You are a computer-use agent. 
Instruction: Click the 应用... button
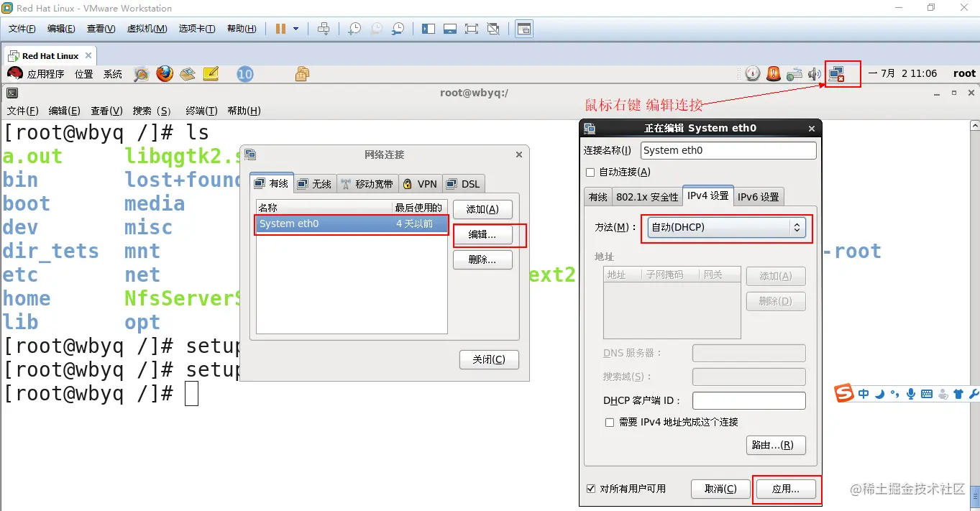pyautogui.click(x=786, y=489)
